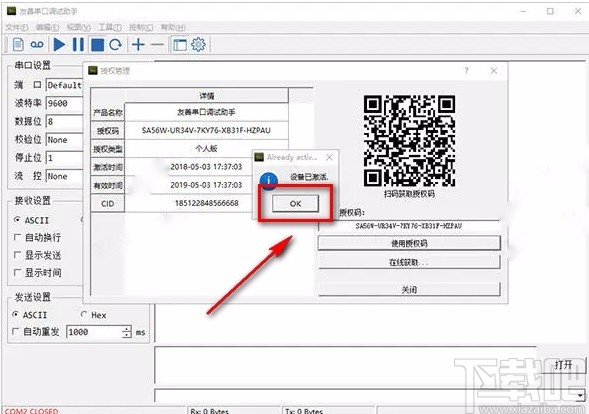The width and height of the screenshot is (589, 414).
Task: Click the Tx: 0 Bytes status entry
Action: pos(304,411)
